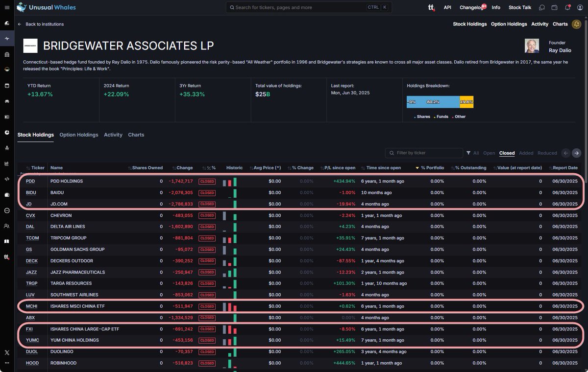Click the filter funnel icon

(x=468, y=153)
